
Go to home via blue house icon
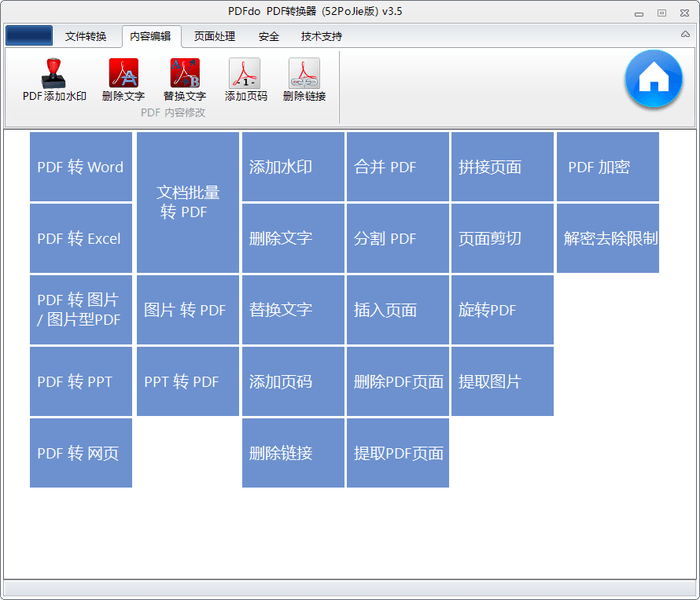(x=654, y=79)
